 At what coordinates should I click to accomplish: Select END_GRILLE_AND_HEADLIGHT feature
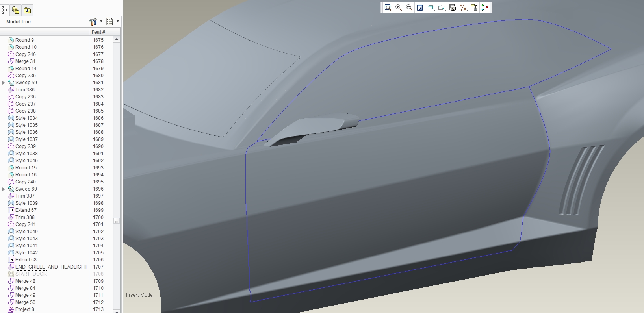click(51, 267)
